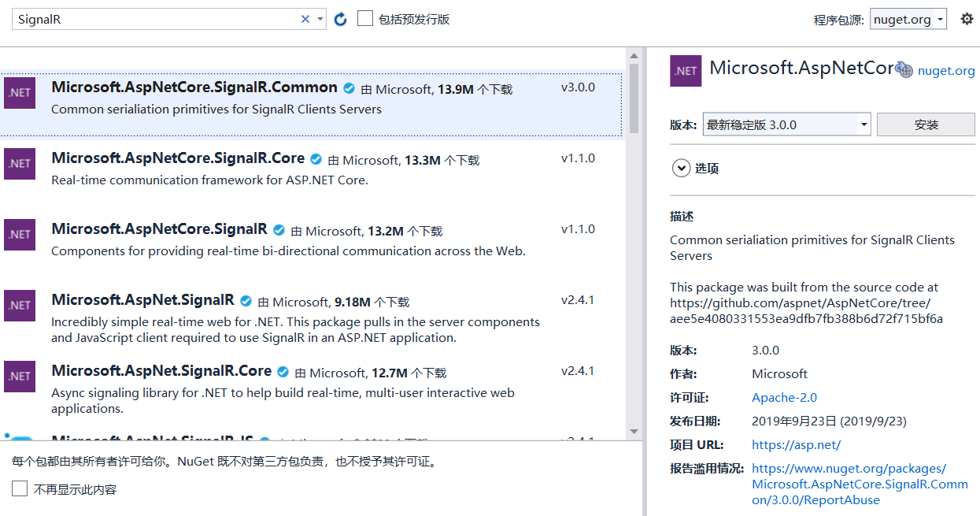Click verified badge of Microsoft.AspNetCore.SignalR.Common
Image resolution: width=980 pixels, height=516 pixels.
coord(349,88)
